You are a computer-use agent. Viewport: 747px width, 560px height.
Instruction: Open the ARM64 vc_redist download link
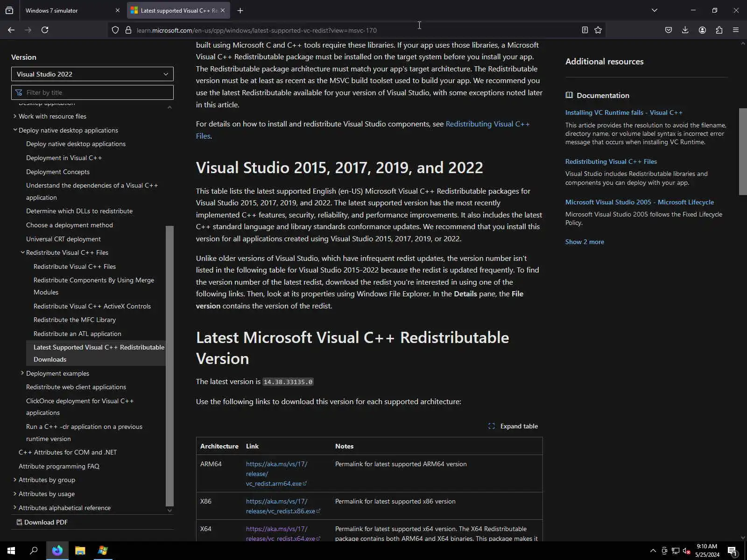point(276,474)
